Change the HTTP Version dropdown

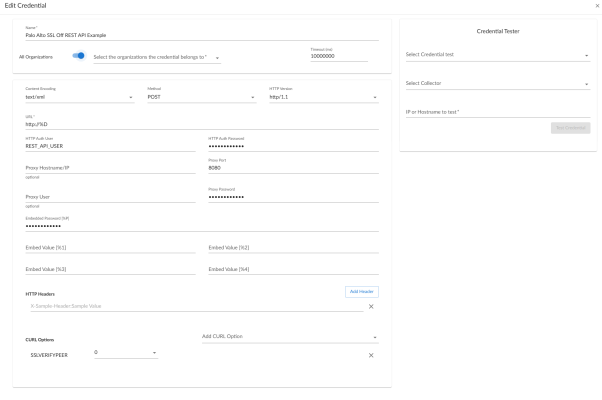tap(322, 98)
